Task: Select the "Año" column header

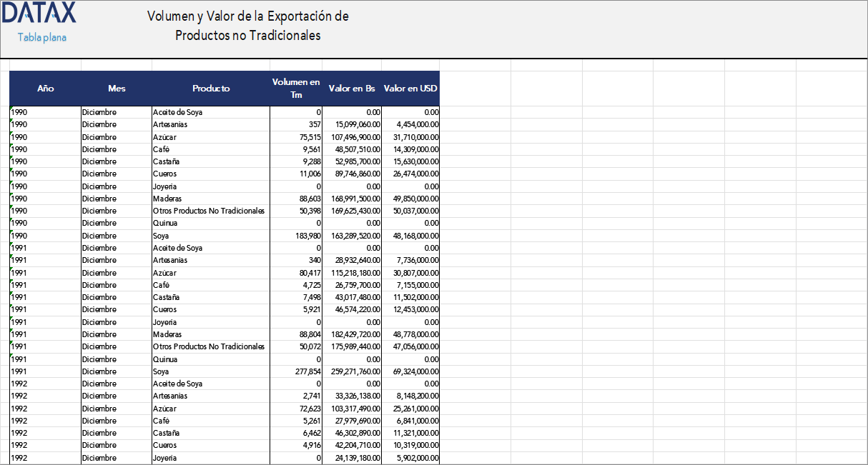Action: point(46,89)
